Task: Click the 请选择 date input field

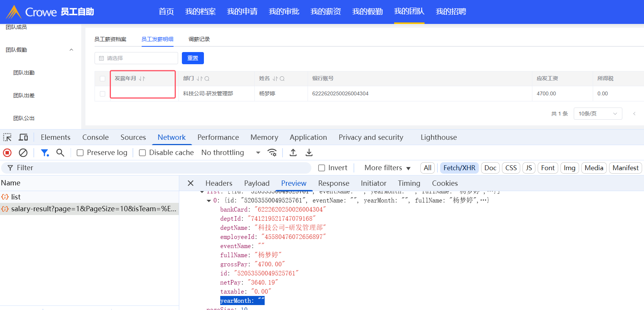Action: [x=136, y=58]
